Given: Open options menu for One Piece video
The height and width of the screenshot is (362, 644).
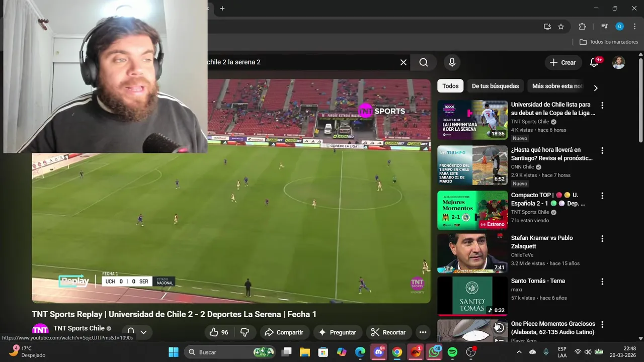Looking at the screenshot, I should point(602,325).
